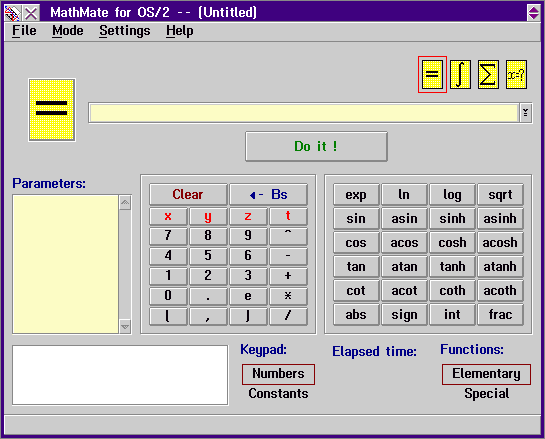Open the File menu

coord(24,31)
